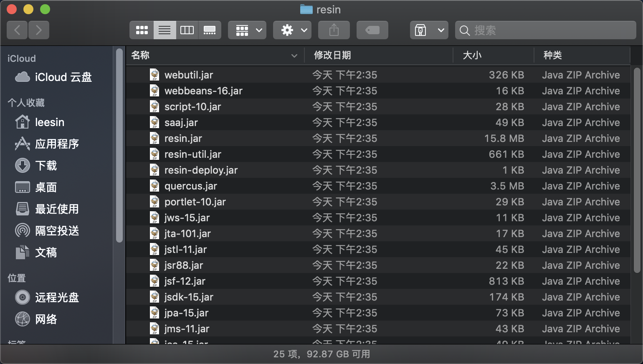The height and width of the screenshot is (364, 643).
Task: Open the action gear menu
Action: pos(292,30)
